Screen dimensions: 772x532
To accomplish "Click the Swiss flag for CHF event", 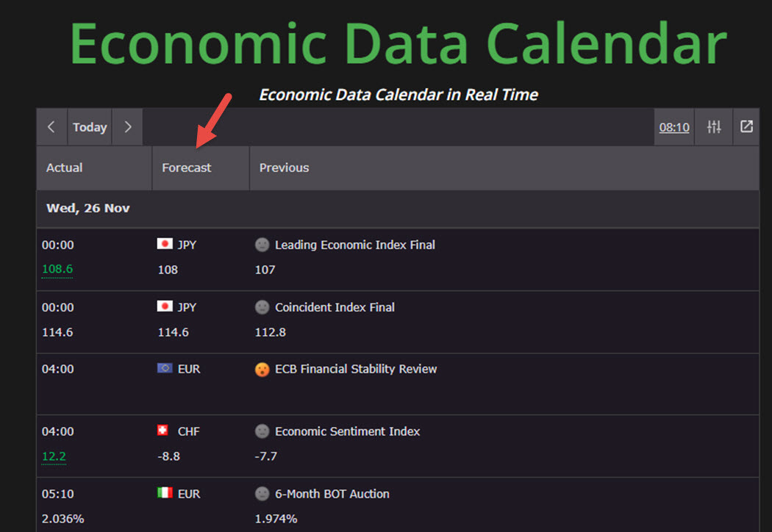I will [x=163, y=431].
